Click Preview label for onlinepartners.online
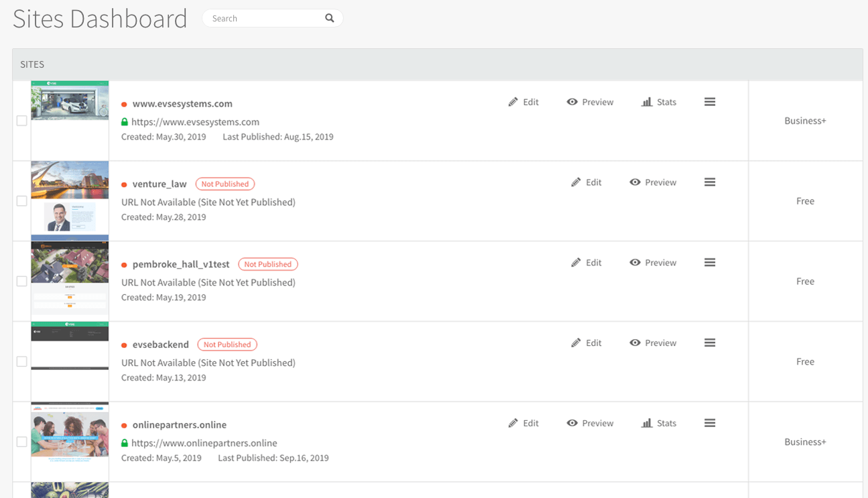 point(598,423)
